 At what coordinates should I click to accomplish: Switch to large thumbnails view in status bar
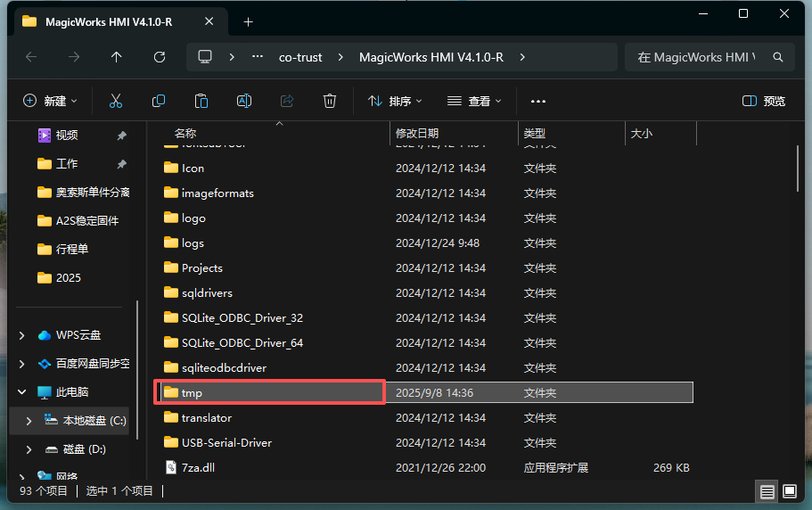click(x=790, y=491)
